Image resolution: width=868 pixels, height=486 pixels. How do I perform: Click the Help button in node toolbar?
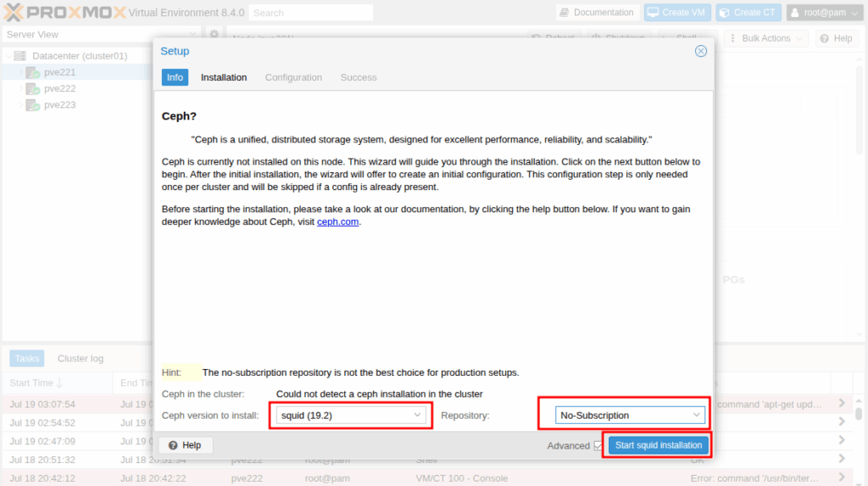point(836,38)
